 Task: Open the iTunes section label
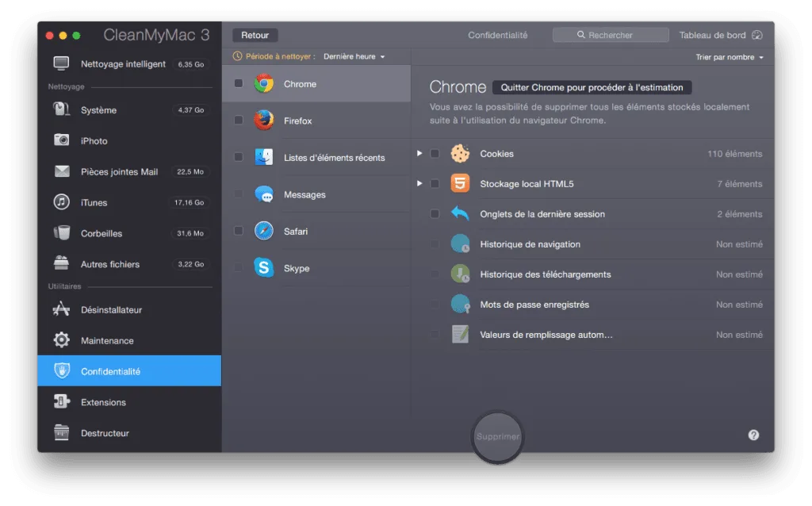(94, 202)
